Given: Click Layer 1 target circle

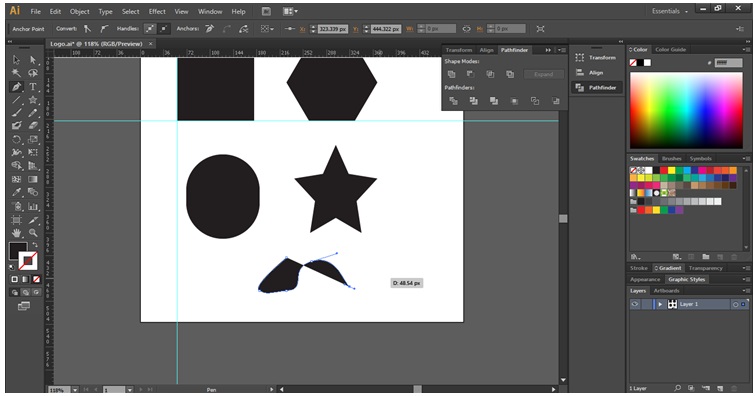Looking at the screenshot, I should 735,304.
